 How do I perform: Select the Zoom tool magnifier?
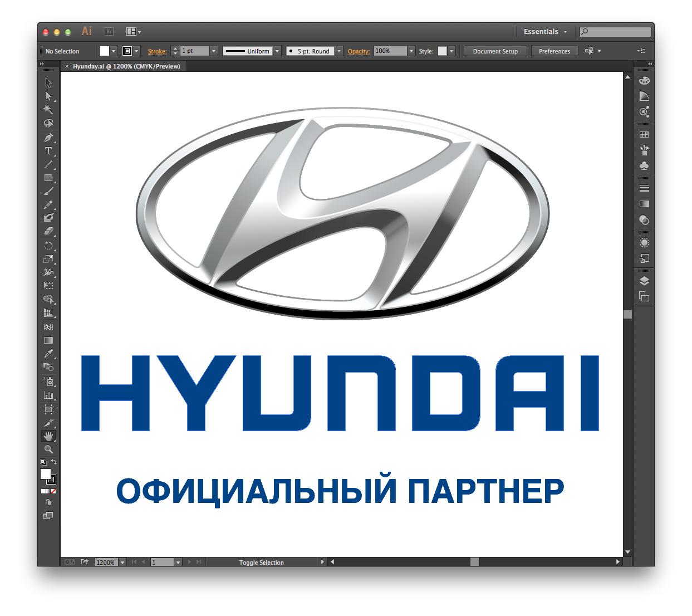pos(48,449)
